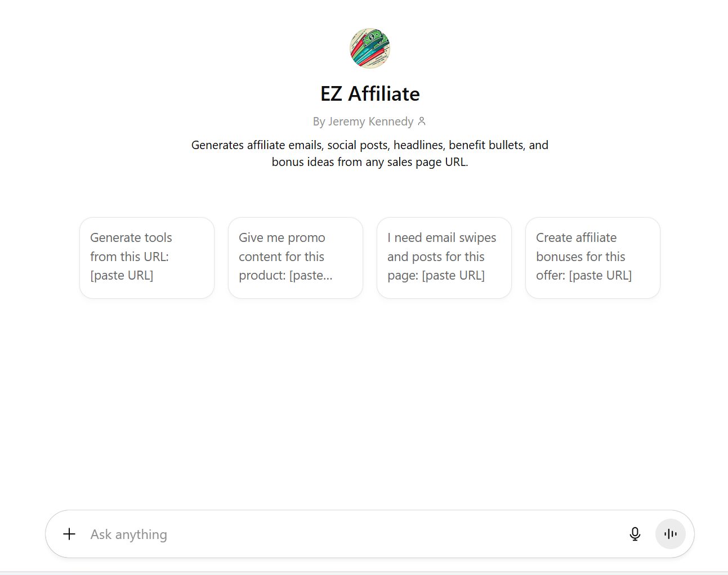Image resolution: width=728 pixels, height=575 pixels.
Task: Launch voice mode with the waveform button
Action: (x=670, y=534)
